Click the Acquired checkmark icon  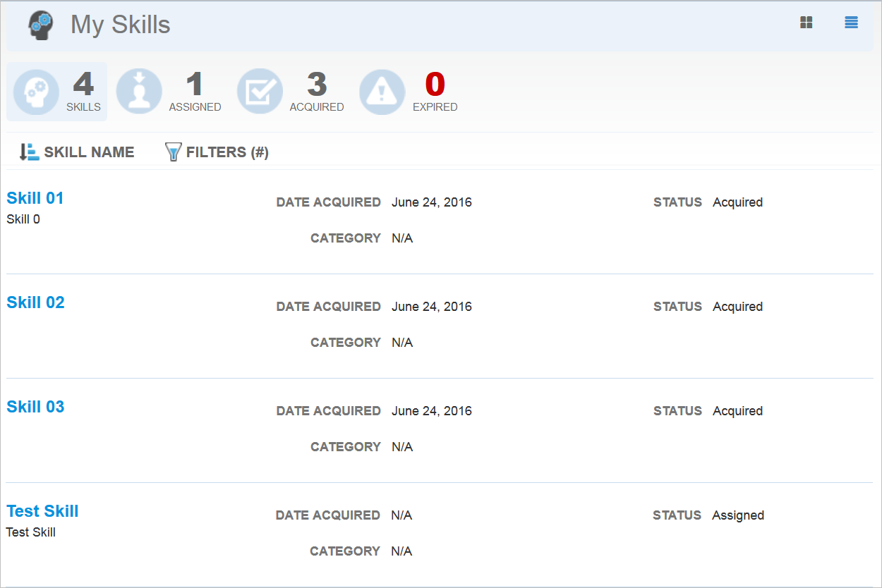click(260, 92)
